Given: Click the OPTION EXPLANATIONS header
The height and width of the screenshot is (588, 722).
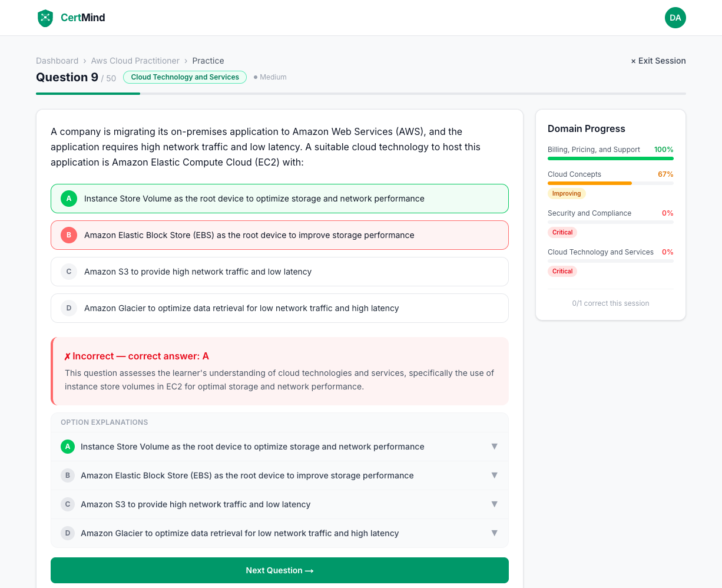Looking at the screenshot, I should [x=104, y=422].
